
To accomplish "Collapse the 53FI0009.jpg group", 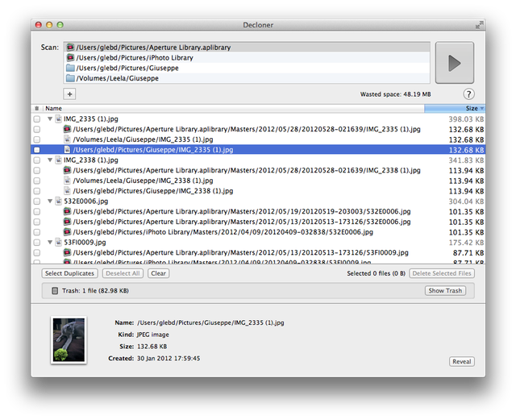I will tap(50, 242).
